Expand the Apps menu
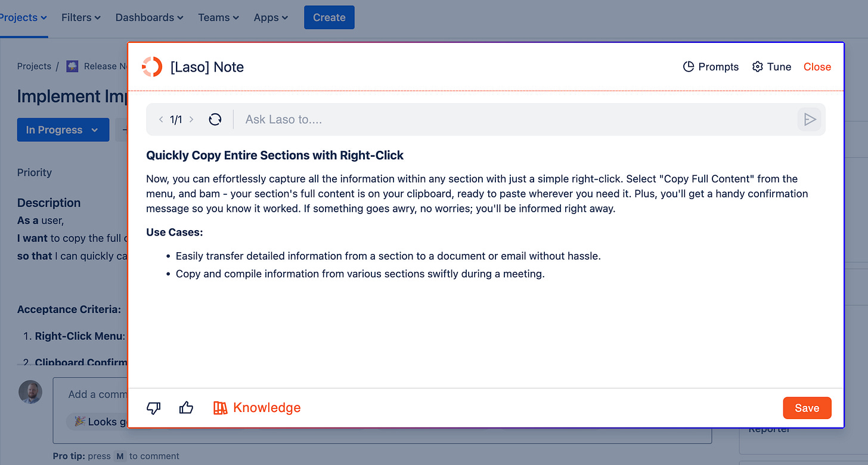Image resolution: width=868 pixels, height=465 pixels. pos(271,17)
